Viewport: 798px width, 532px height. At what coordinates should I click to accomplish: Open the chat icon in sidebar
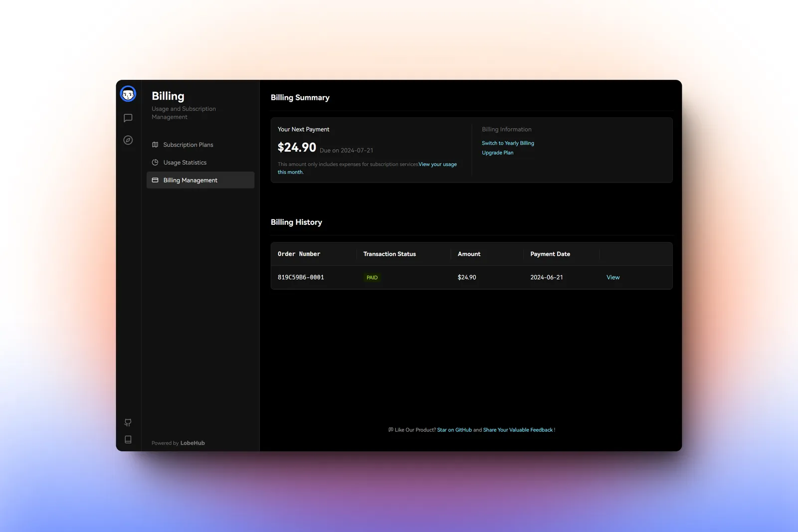coord(128,118)
